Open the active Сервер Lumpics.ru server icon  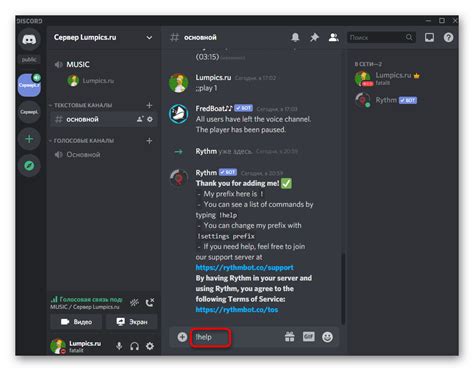[x=29, y=85]
